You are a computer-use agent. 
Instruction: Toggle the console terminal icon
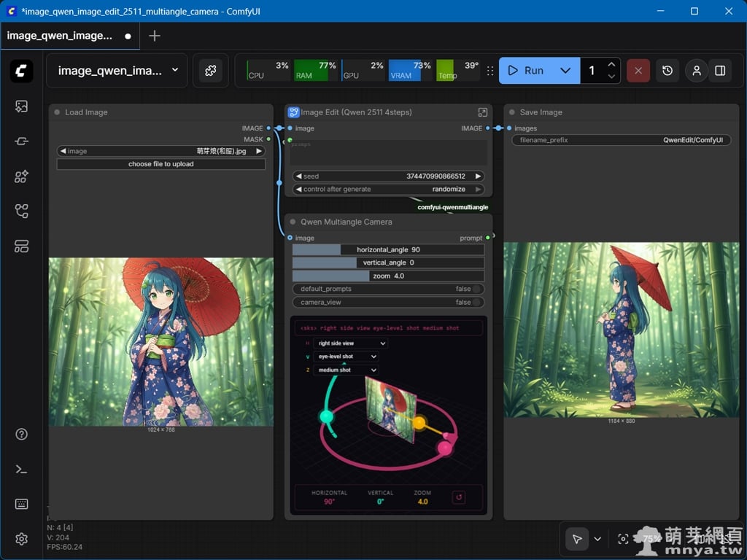point(21,469)
